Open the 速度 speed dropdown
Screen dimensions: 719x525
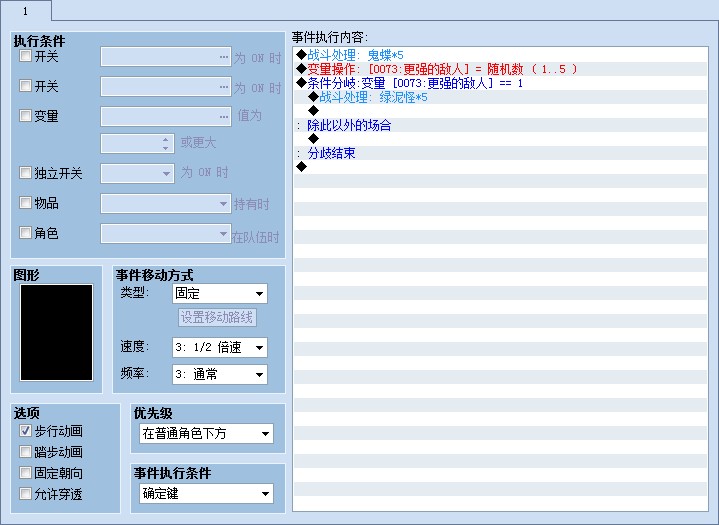tap(220, 348)
